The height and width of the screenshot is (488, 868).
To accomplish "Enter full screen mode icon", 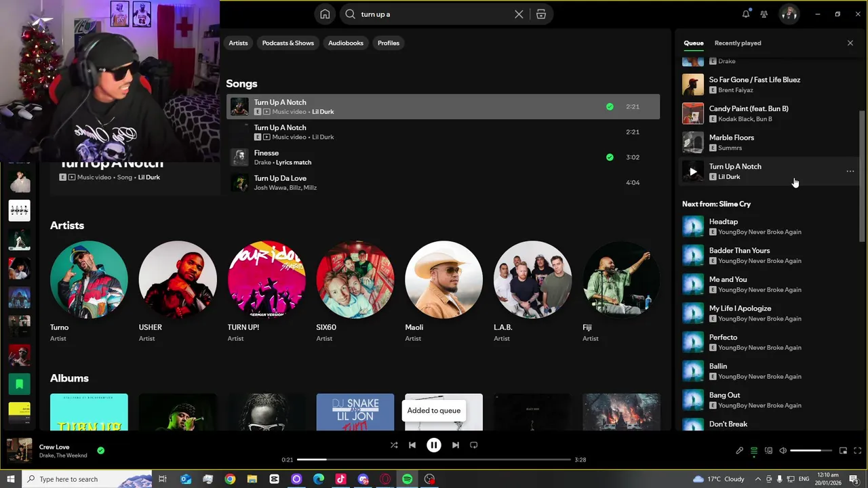I will pyautogui.click(x=857, y=451).
